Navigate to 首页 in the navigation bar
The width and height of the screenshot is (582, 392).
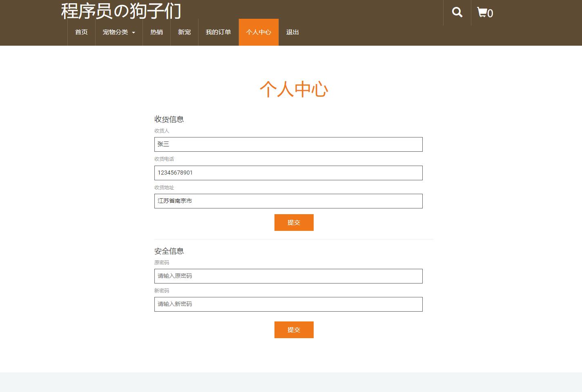tap(81, 32)
